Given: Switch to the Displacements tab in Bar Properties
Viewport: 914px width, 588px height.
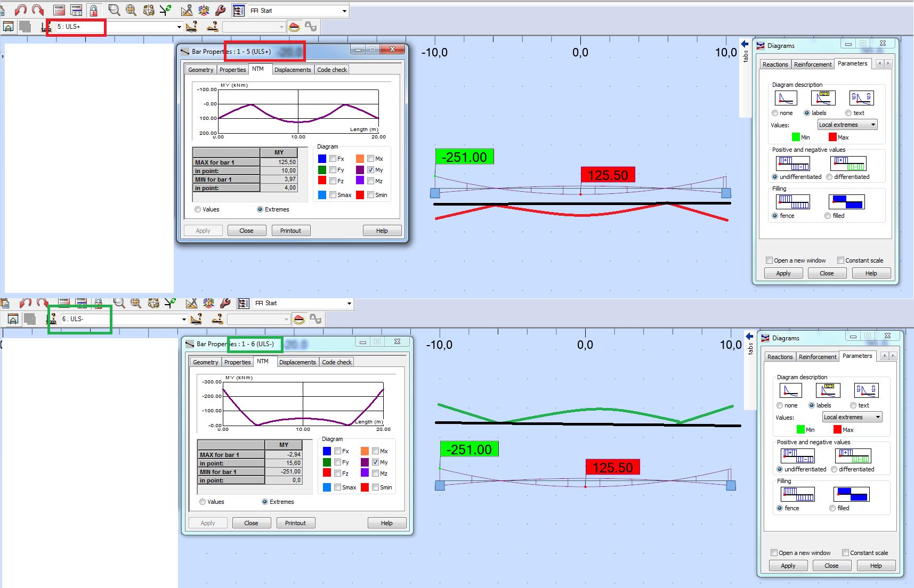Looking at the screenshot, I should (x=293, y=69).
